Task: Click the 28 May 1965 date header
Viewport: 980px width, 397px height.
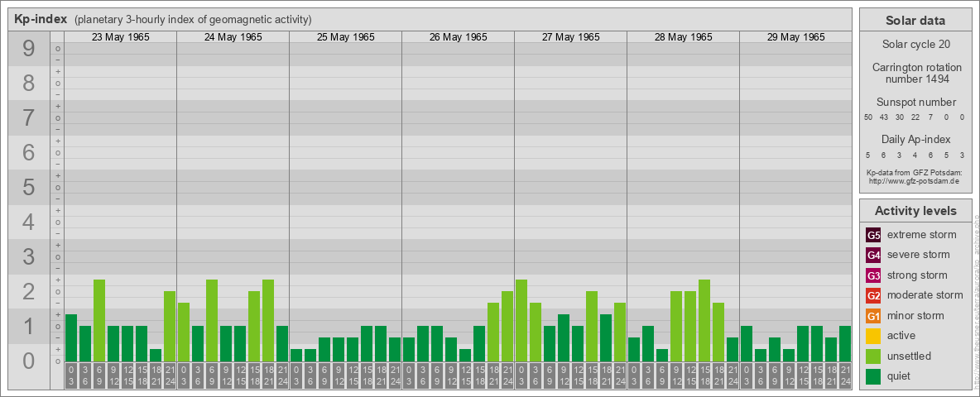Action: tap(683, 37)
